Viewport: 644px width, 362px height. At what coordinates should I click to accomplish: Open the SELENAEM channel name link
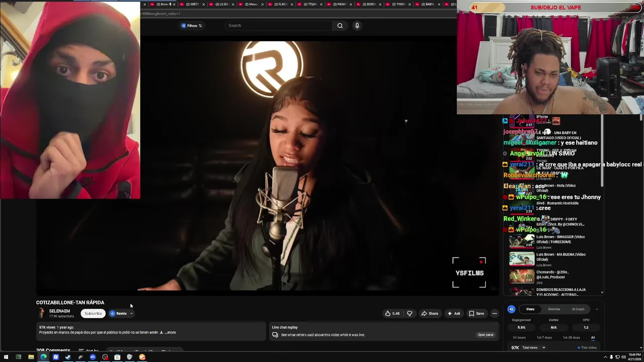[x=59, y=311]
